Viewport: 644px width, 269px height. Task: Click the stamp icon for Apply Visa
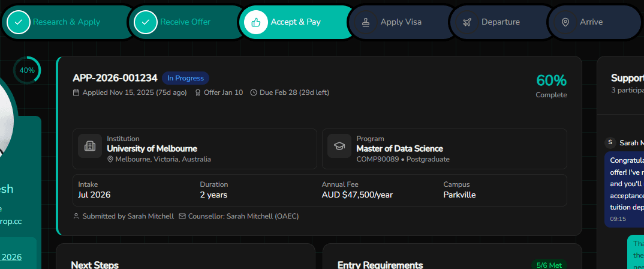pos(366,22)
